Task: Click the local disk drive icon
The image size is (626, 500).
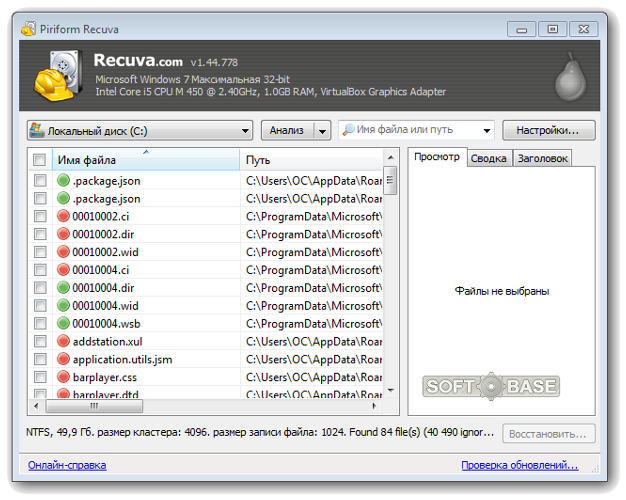Action: tap(37, 130)
